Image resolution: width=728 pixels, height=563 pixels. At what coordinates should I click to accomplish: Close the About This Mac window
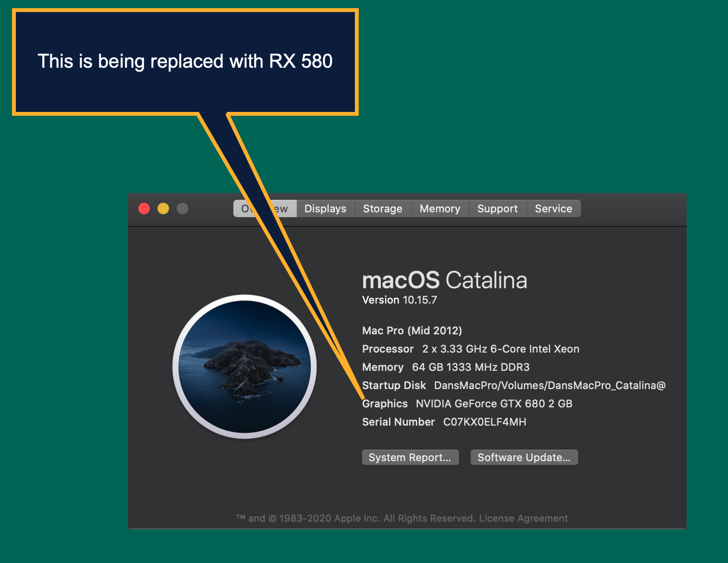click(x=144, y=208)
